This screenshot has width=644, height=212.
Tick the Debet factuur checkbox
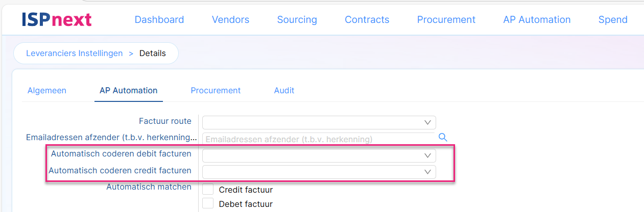click(x=208, y=203)
